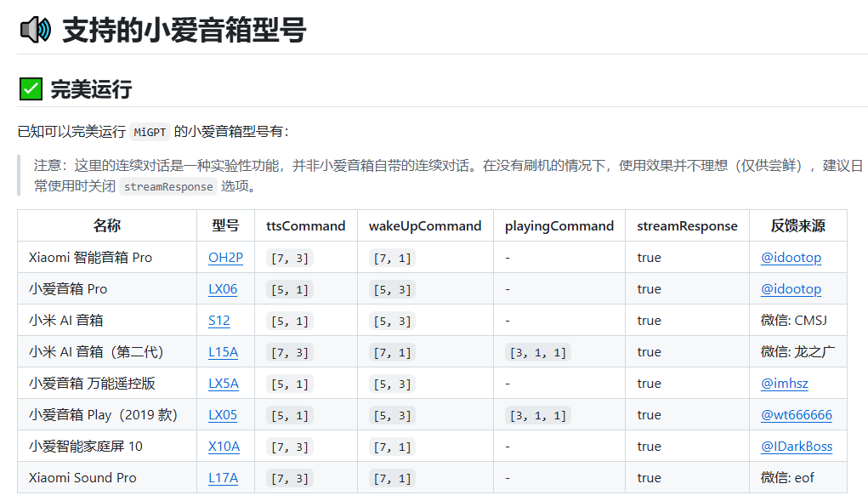The image size is (868, 501).
Task: Visit the @IDarkBoss profile link
Action: [x=797, y=447]
